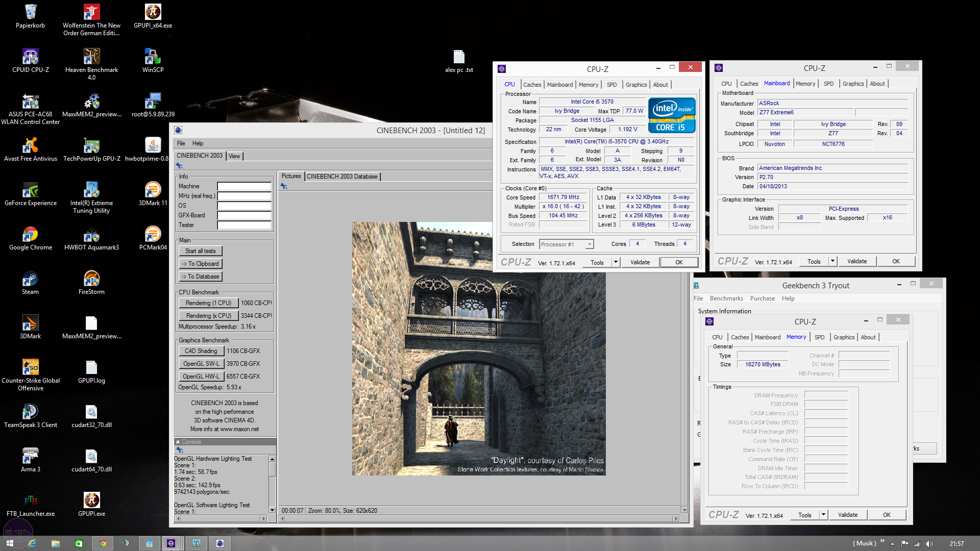Image resolution: width=980 pixels, height=551 pixels.
Task: Click the To Database button
Action: (200, 277)
